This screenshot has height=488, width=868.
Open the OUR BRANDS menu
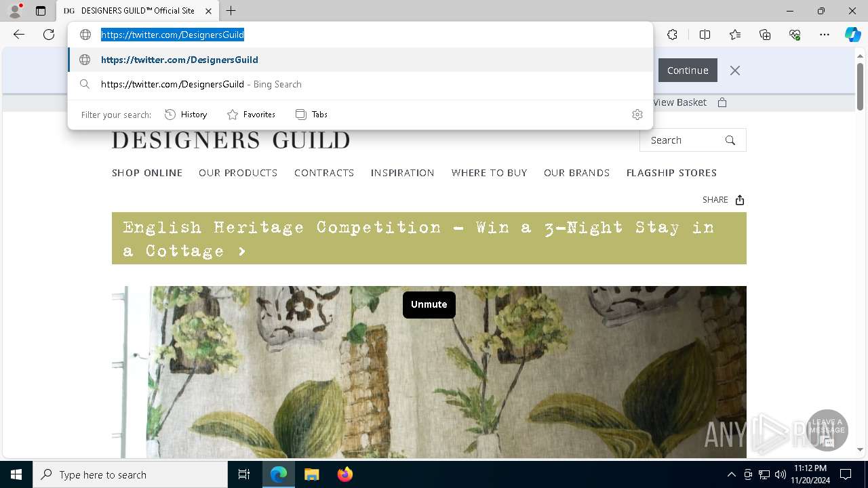577,173
